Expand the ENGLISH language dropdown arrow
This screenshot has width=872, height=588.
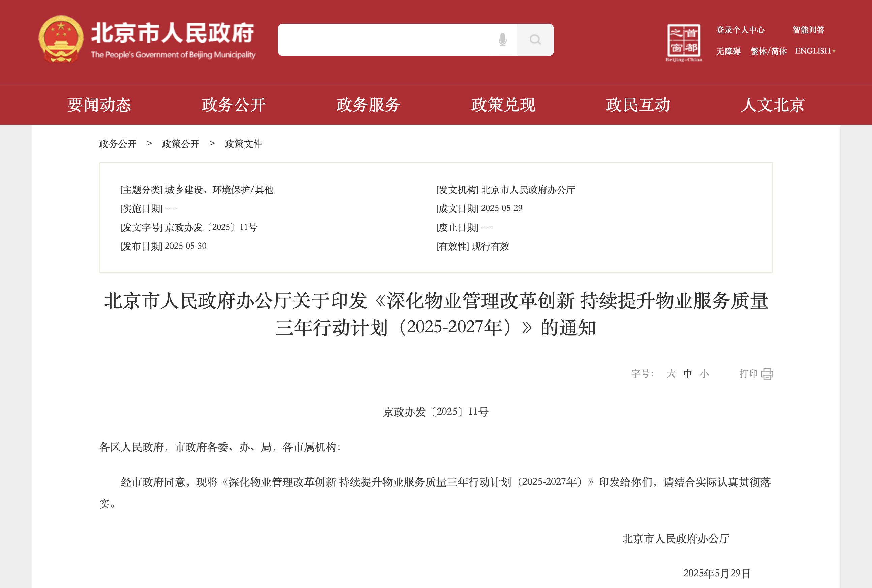tap(834, 51)
